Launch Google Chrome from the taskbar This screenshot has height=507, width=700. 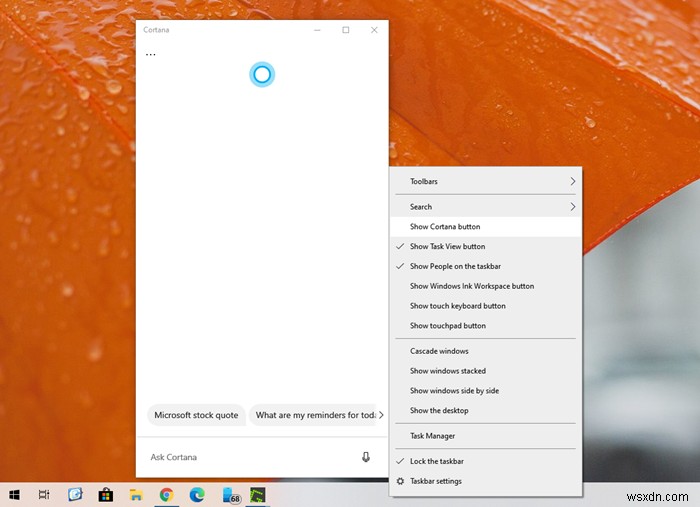pyautogui.click(x=167, y=495)
